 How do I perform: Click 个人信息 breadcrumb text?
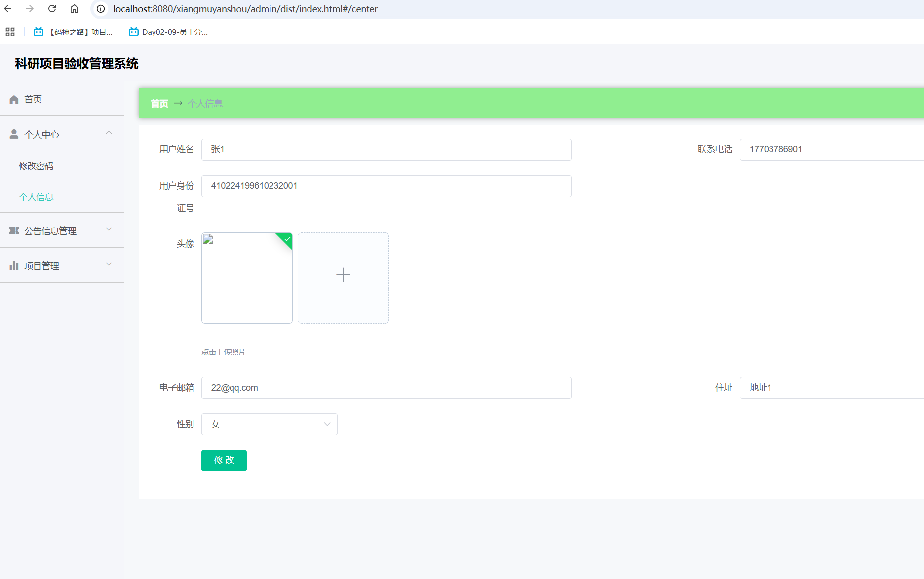pos(205,104)
